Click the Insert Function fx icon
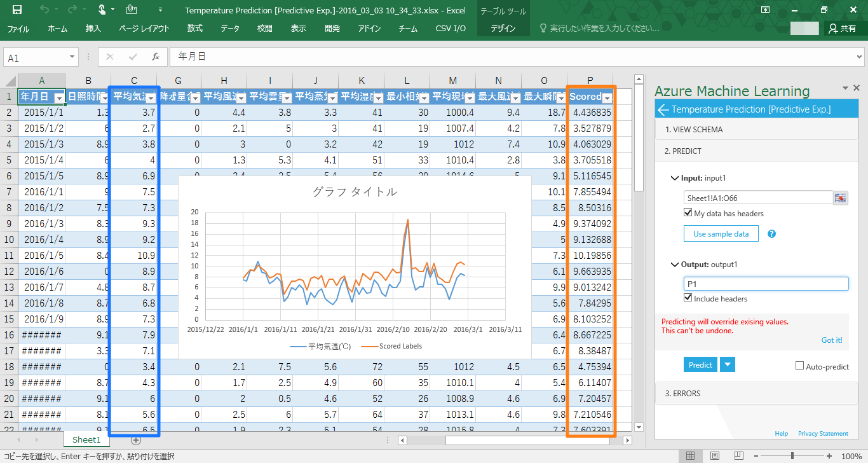868x463 pixels. tap(155, 57)
